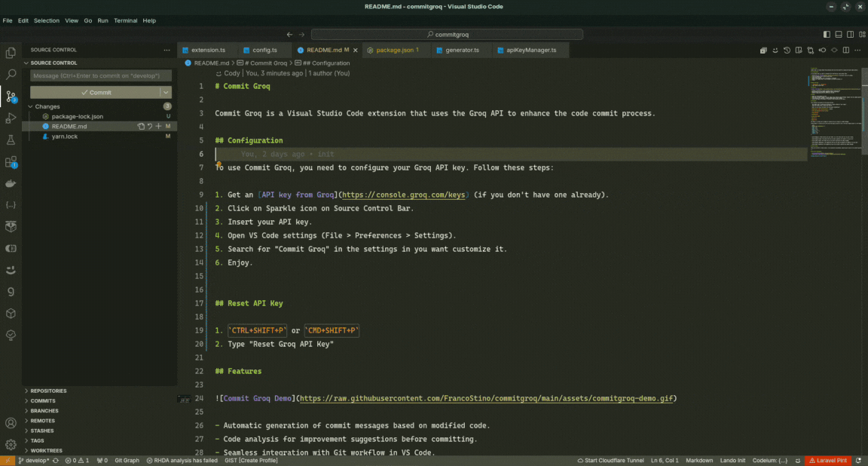Open the Testing flask view
Image resolution: width=868 pixels, height=466 pixels.
point(11,139)
